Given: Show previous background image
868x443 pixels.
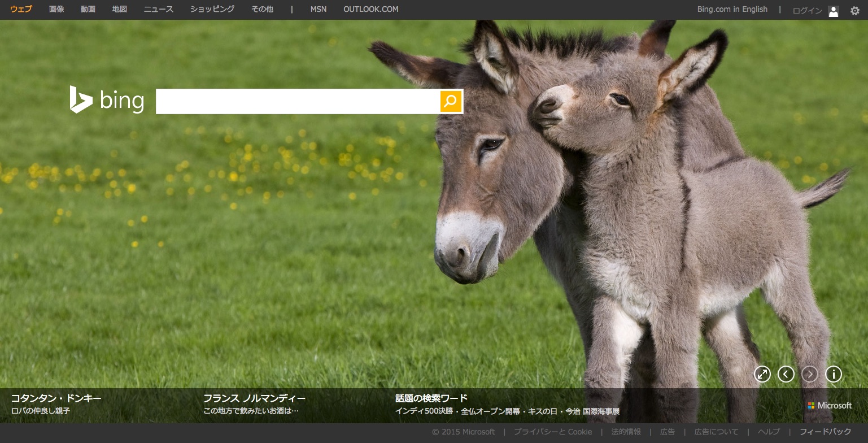Looking at the screenshot, I should point(786,374).
